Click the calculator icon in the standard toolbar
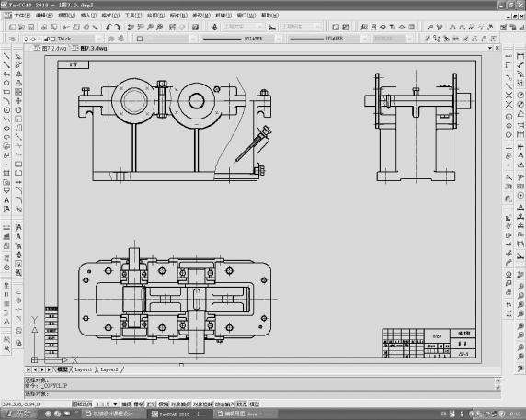The image size is (526, 420). click(195, 28)
